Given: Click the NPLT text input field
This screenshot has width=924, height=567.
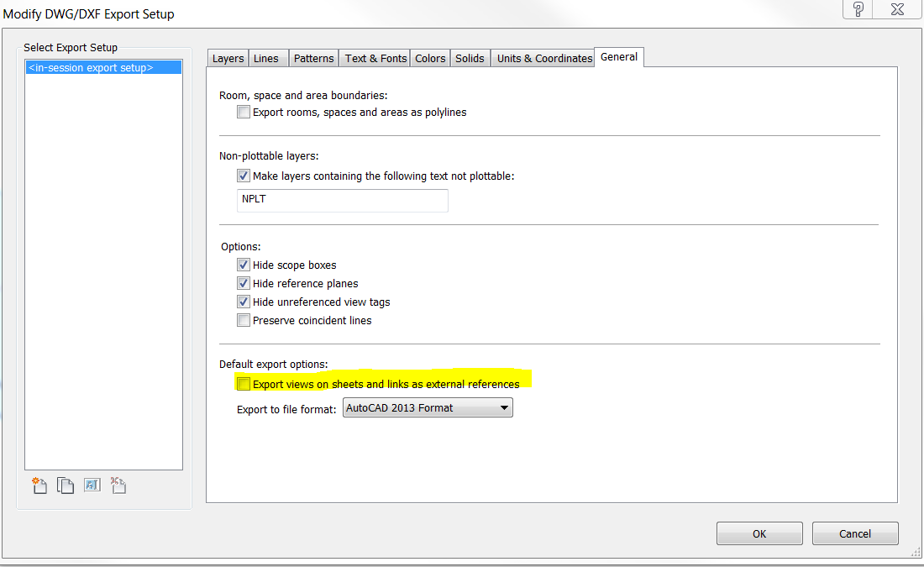Looking at the screenshot, I should pyautogui.click(x=343, y=201).
